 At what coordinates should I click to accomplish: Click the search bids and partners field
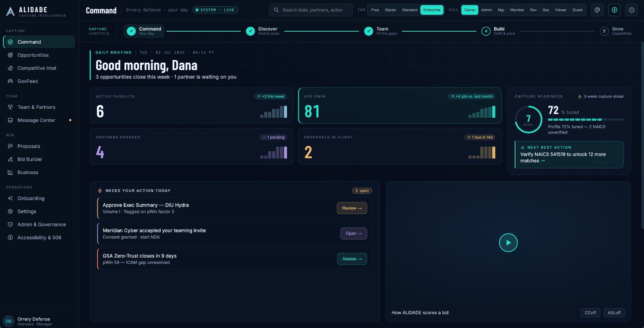click(x=311, y=10)
